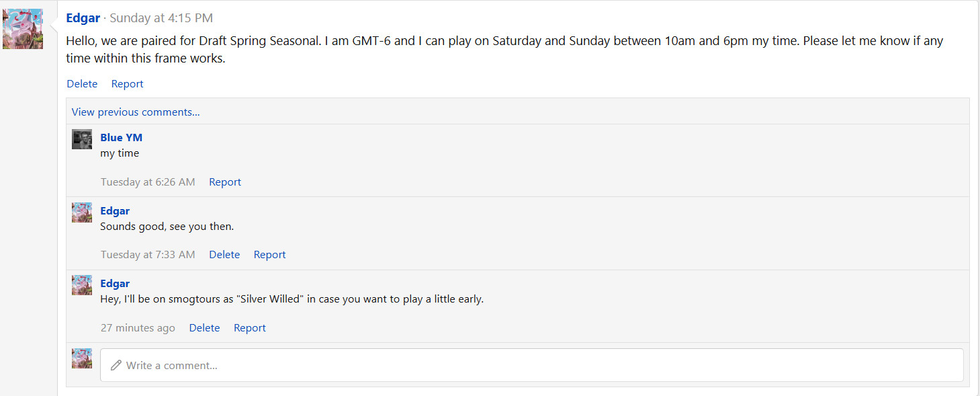Open the Blue YM username link
Image resolution: width=980 pixels, height=396 pixels.
click(121, 138)
